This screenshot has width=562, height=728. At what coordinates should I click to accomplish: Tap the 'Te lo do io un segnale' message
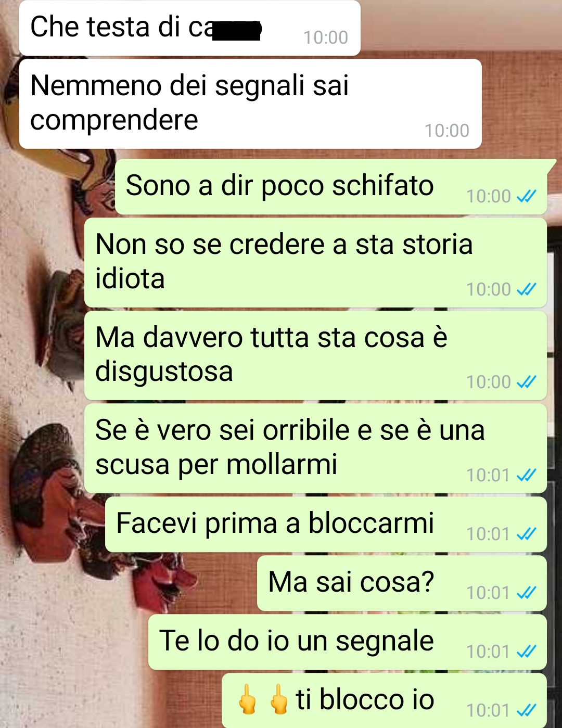tap(348, 642)
